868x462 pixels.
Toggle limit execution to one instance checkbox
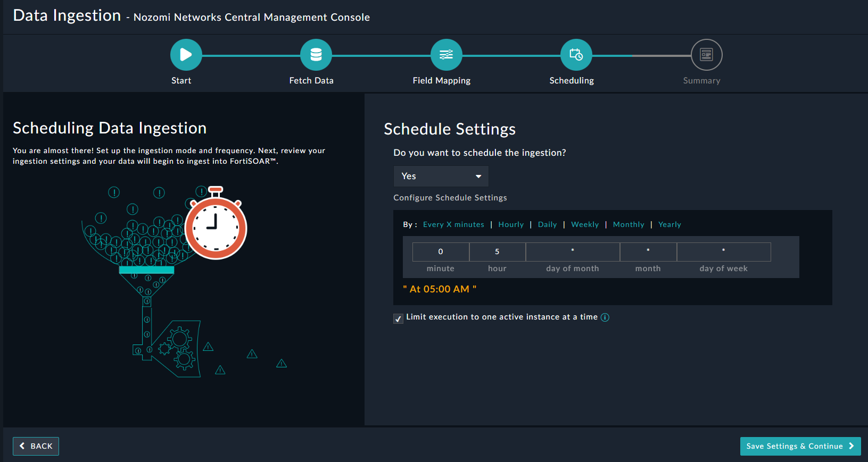click(x=398, y=318)
